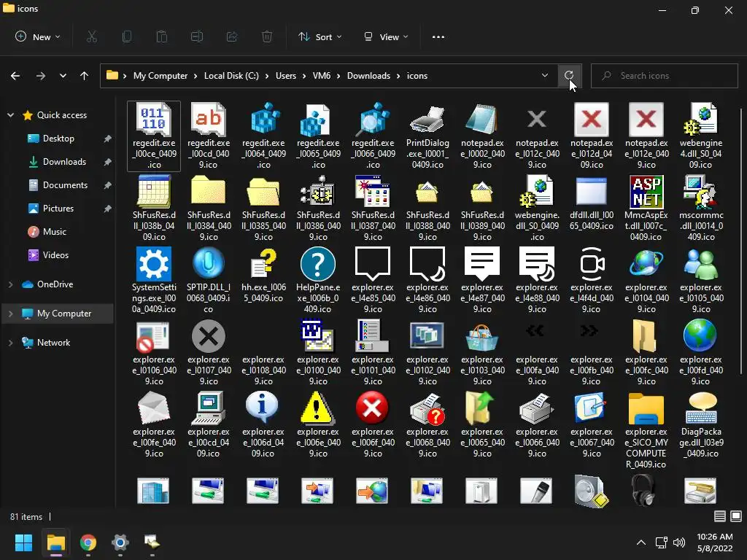Select explorer.exe_I4f4d_0409.ico camera icon
This screenshot has width=747, height=560.
point(591,280)
